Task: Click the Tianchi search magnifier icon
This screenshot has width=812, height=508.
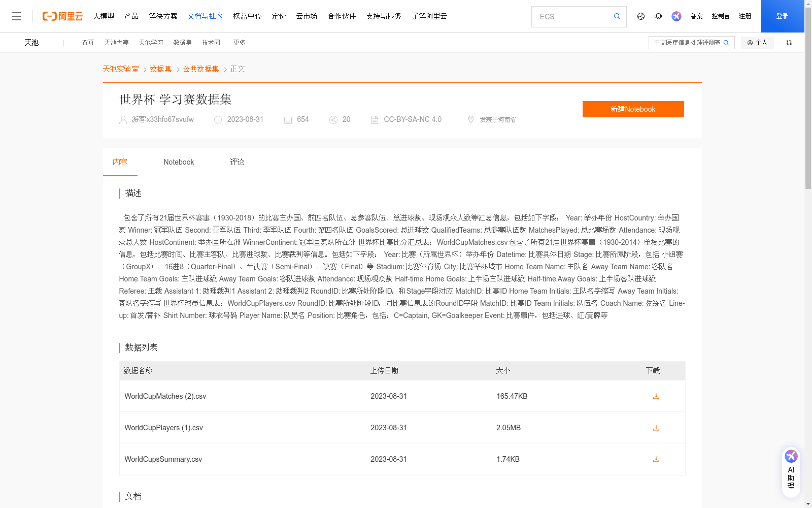Action: (x=726, y=43)
